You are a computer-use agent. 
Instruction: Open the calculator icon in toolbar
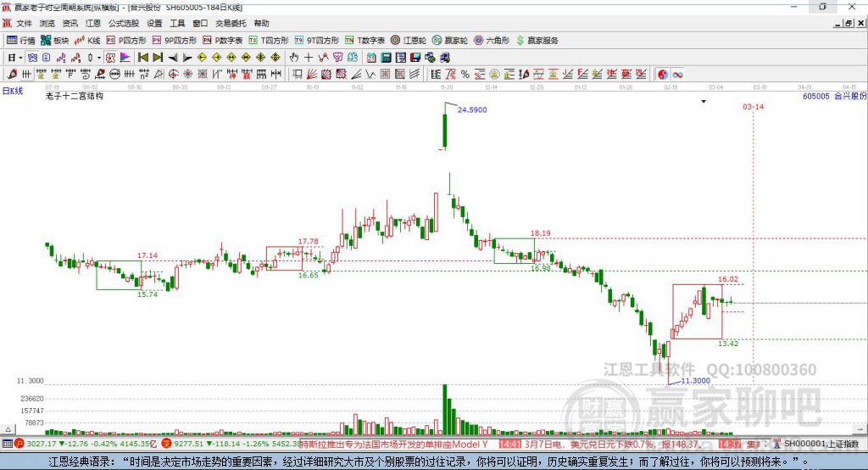[387, 58]
